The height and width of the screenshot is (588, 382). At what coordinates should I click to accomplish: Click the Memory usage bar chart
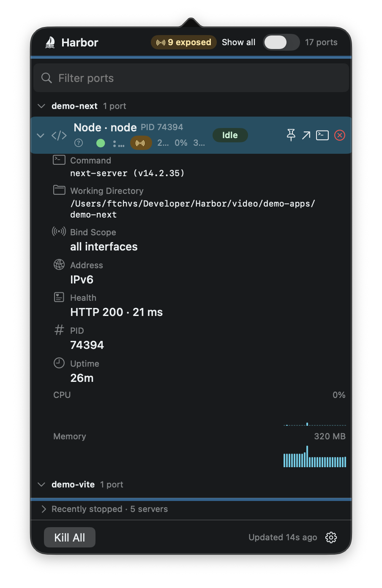[x=315, y=457]
